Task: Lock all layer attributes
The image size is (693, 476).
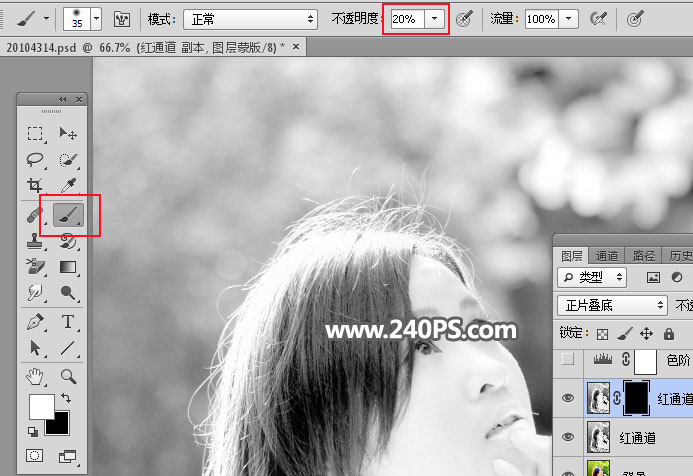Action: [669, 334]
